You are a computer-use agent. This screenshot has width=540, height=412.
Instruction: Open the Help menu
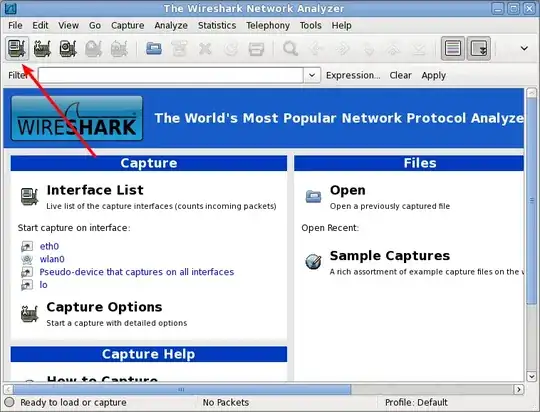coord(341,25)
